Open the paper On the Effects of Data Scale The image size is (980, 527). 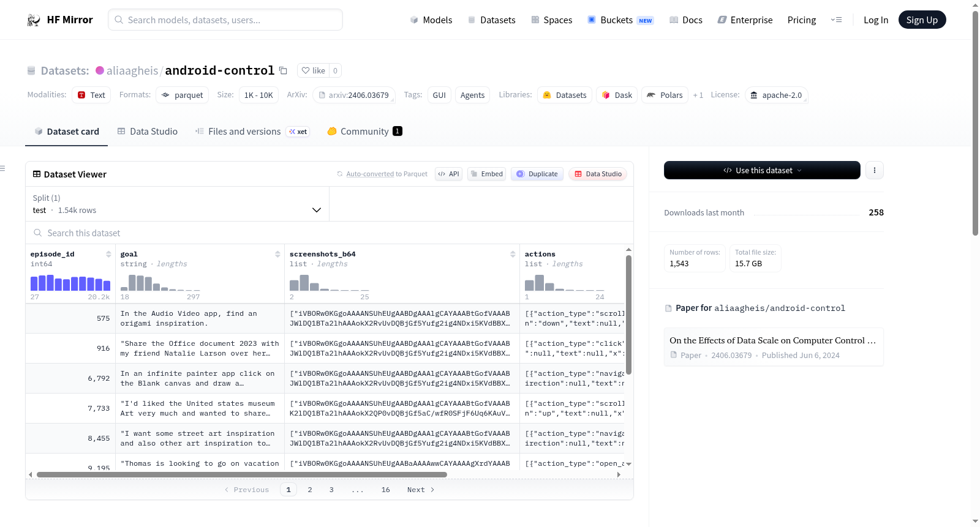[x=774, y=347]
